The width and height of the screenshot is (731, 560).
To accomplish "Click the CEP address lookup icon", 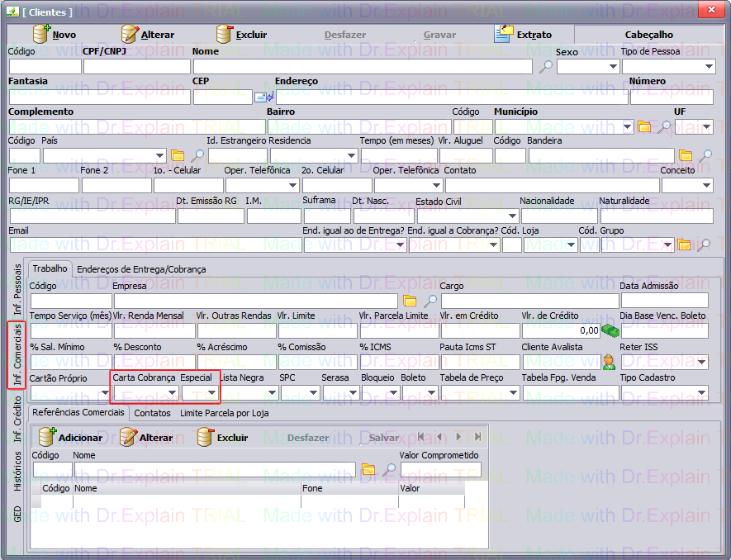I will [x=263, y=97].
